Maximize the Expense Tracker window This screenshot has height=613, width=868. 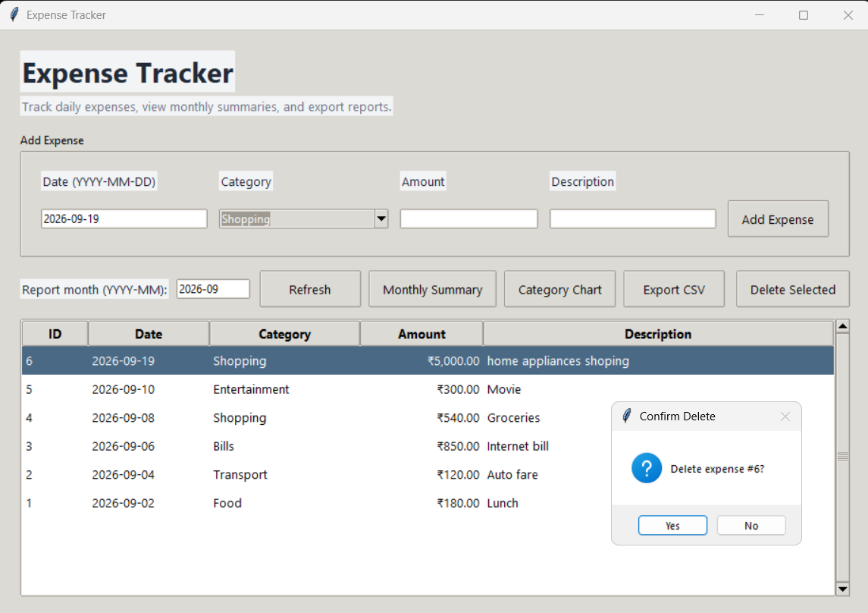pyautogui.click(x=804, y=15)
